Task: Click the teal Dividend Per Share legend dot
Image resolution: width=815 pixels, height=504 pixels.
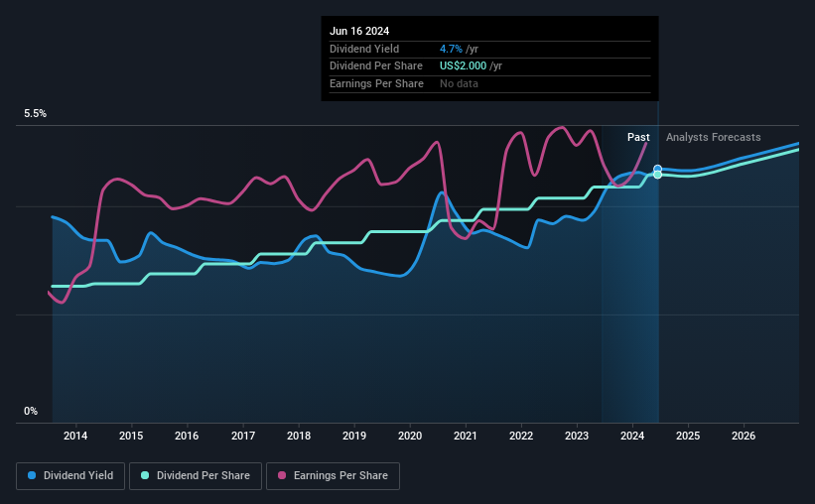Action: [145, 475]
